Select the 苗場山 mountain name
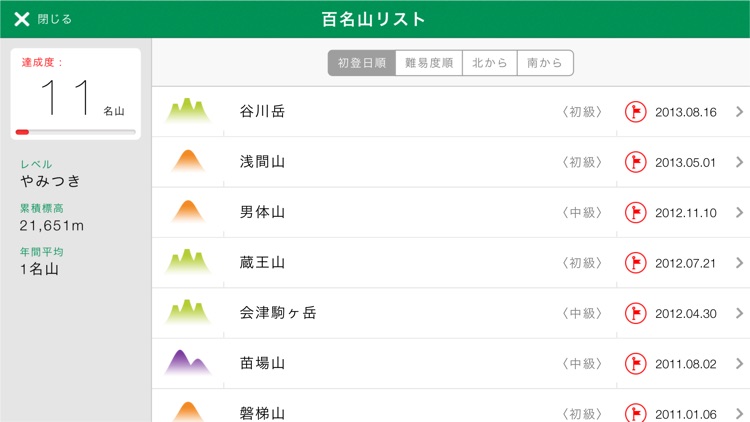Image resolution: width=750 pixels, height=422 pixels. (262, 363)
